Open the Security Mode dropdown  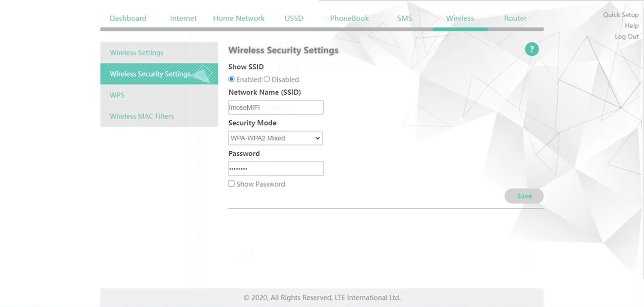pyautogui.click(x=275, y=138)
